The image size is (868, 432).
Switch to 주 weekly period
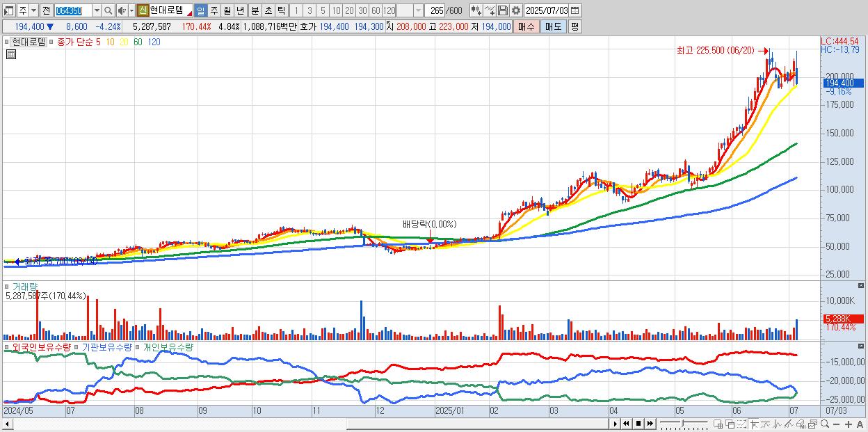(x=214, y=10)
